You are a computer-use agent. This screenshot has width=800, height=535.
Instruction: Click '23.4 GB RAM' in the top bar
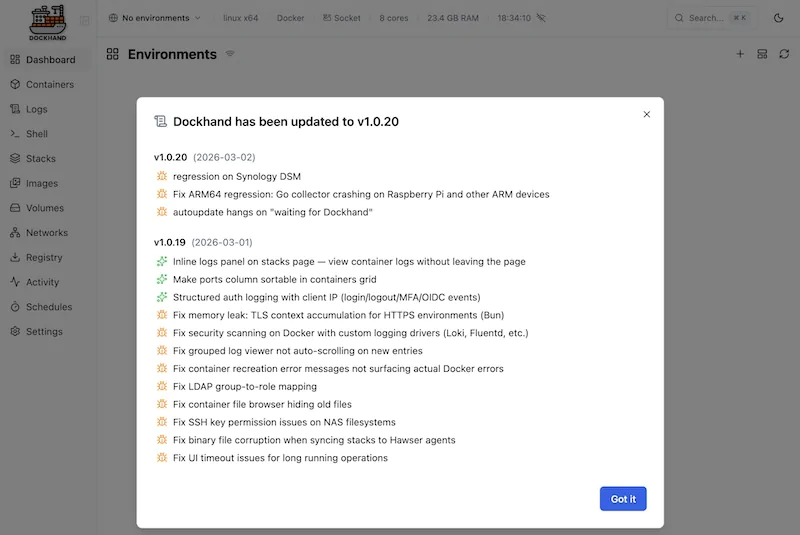[x=453, y=18]
